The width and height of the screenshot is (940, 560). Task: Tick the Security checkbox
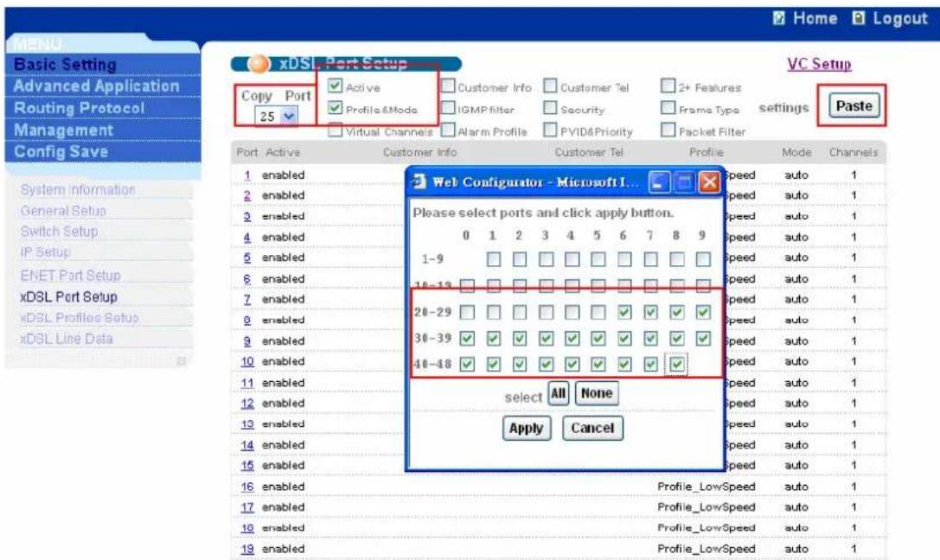(x=550, y=108)
